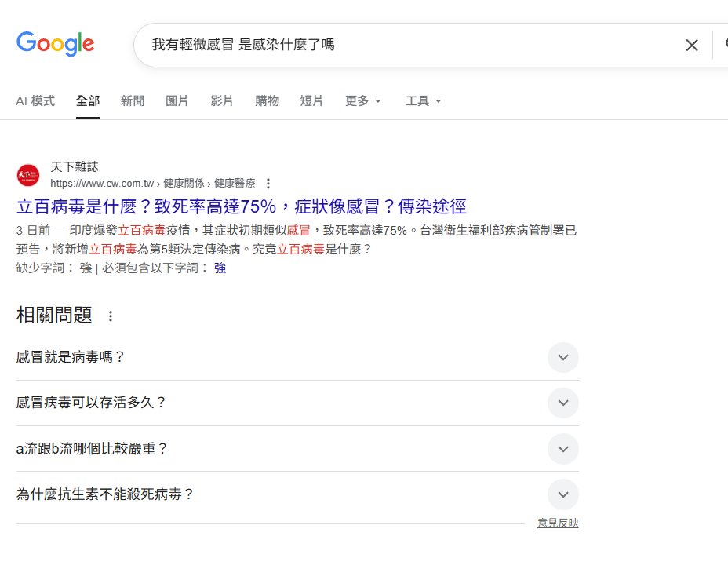Expand the question 感冒就是病毒嗎？

[297, 357]
